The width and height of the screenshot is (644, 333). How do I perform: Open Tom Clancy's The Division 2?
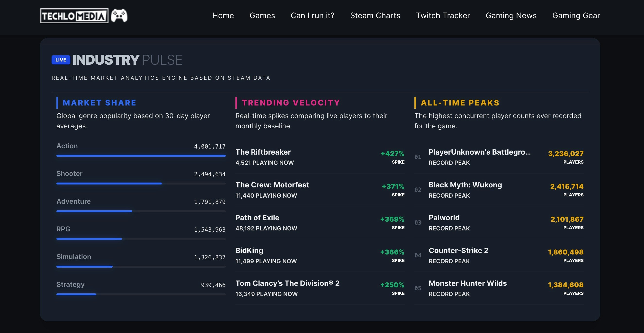tap(287, 283)
